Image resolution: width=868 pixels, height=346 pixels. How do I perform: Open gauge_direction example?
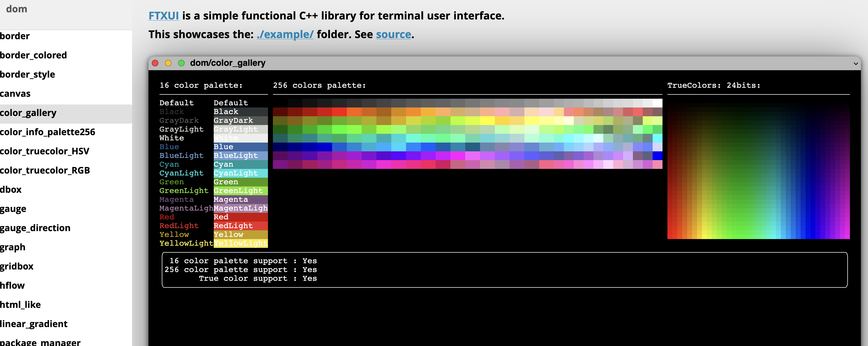(66, 228)
